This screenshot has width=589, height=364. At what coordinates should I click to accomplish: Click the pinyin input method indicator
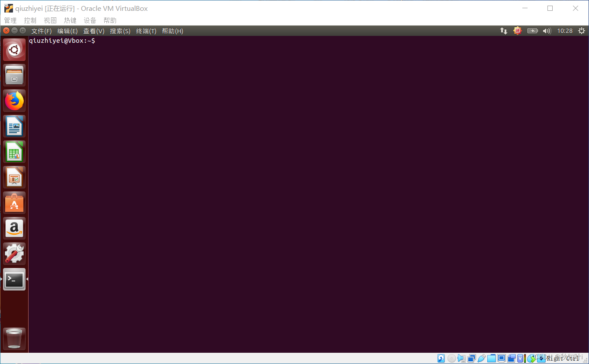click(518, 31)
